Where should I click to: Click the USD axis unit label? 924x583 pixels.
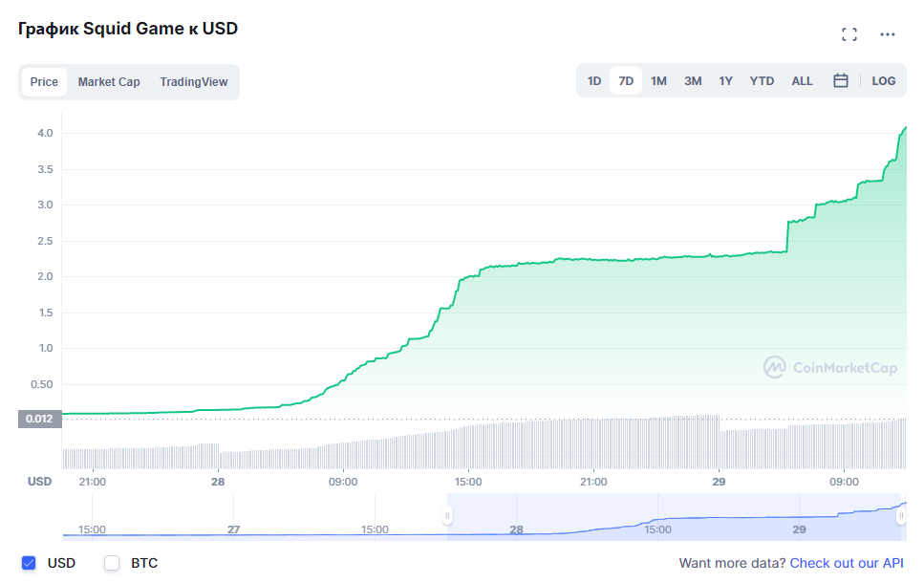tap(39, 481)
